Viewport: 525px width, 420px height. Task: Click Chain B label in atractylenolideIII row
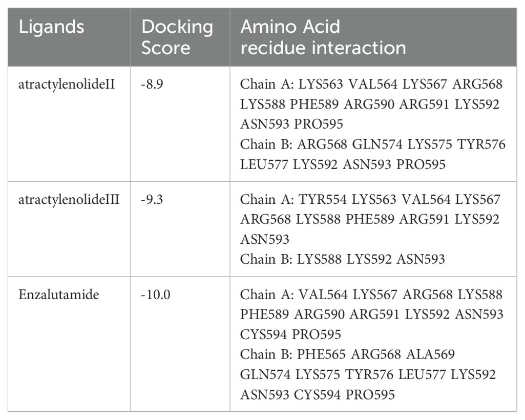(266, 259)
